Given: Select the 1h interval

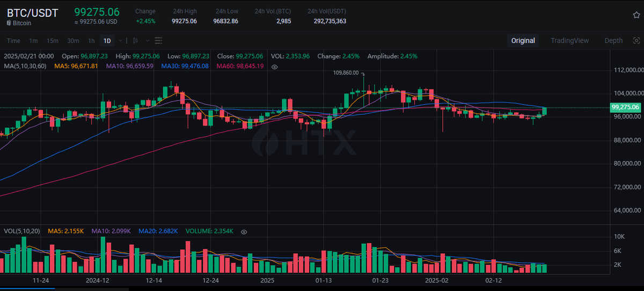Looking at the screenshot, I should tap(91, 41).
